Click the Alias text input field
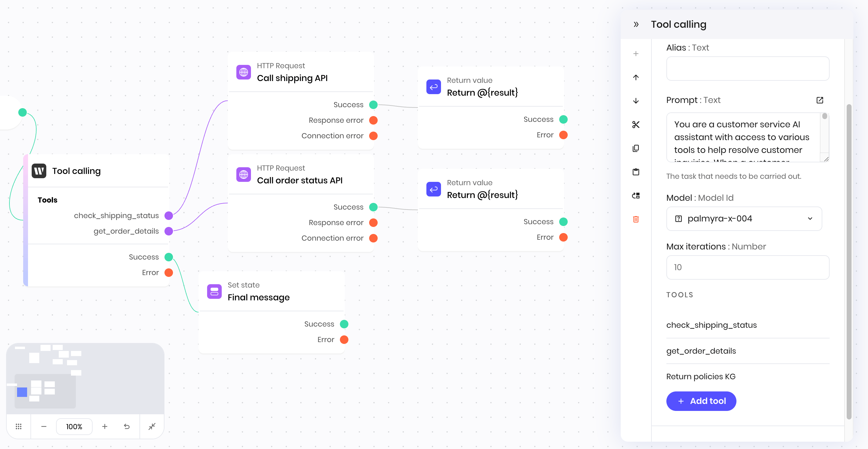Screen dimensions: 868x449 pos(748,69)
